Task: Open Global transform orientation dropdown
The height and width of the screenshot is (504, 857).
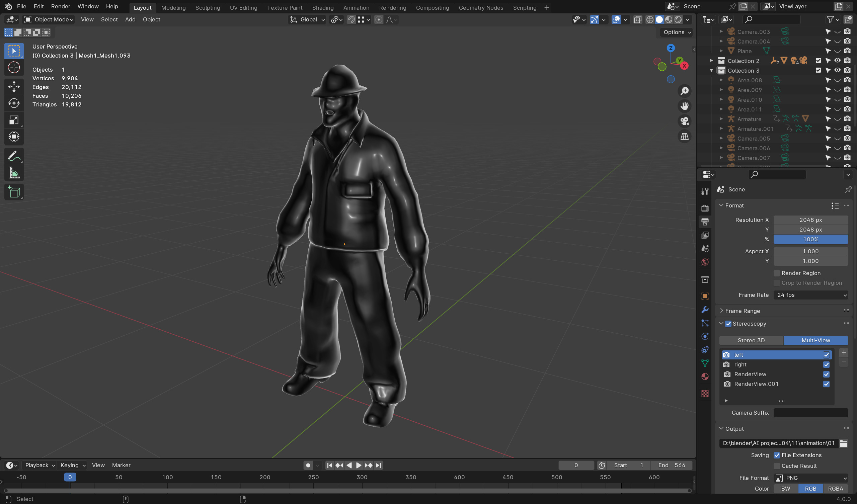Action: 308,20
